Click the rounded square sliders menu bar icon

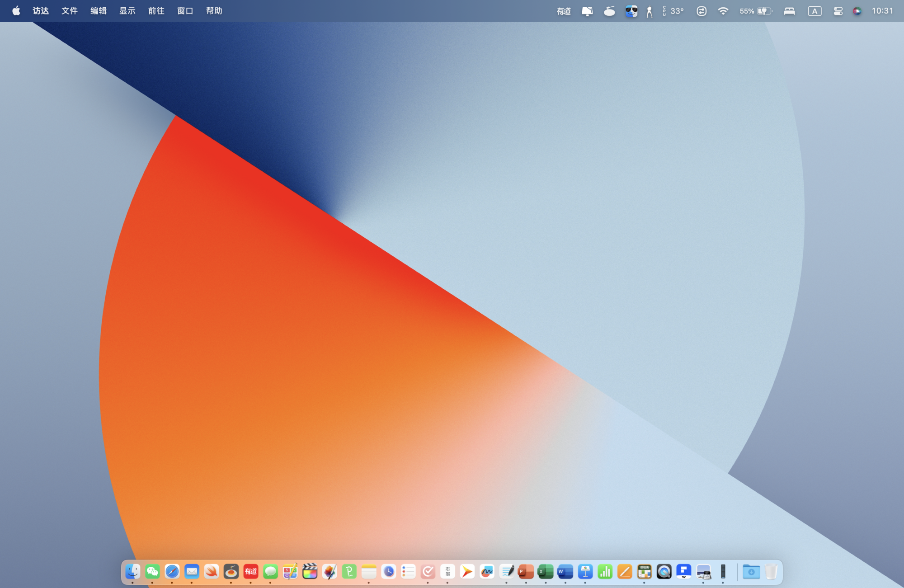pos(702,11)
